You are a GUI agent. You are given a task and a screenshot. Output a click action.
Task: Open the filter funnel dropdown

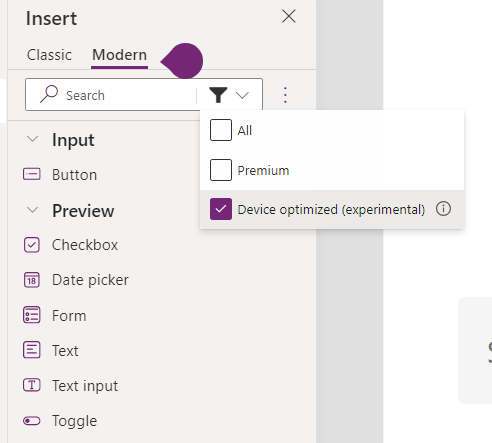[229, 95]
